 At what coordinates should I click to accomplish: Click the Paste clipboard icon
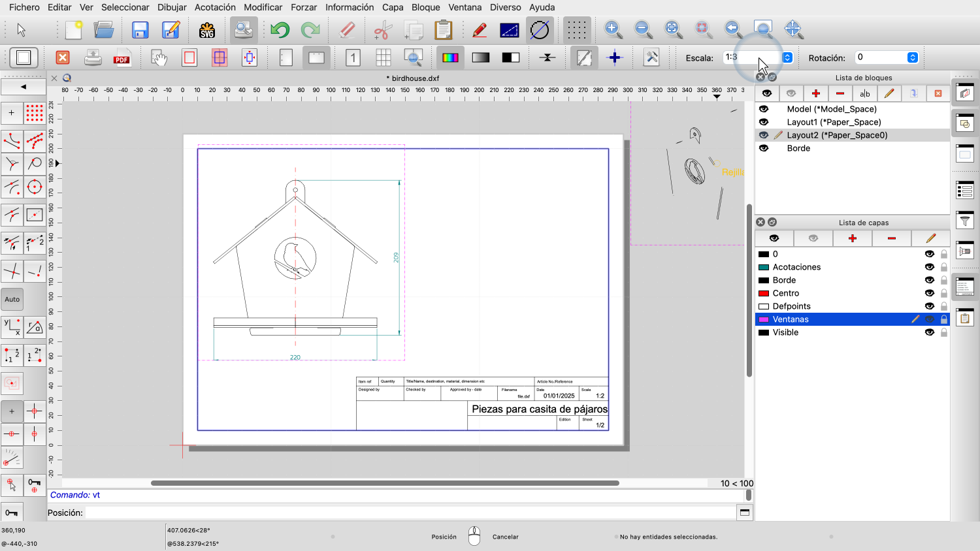click(443, 30)
